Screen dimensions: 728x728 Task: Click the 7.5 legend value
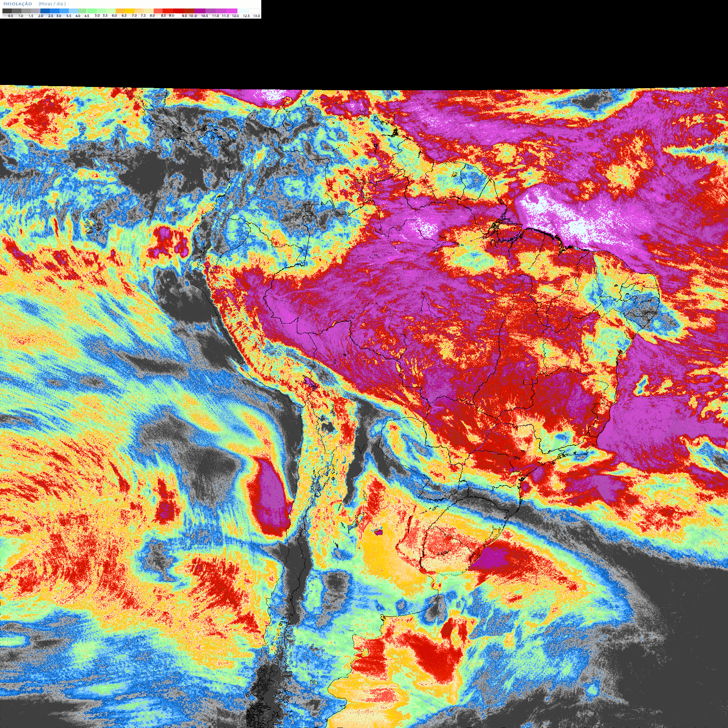pos(143,15)
